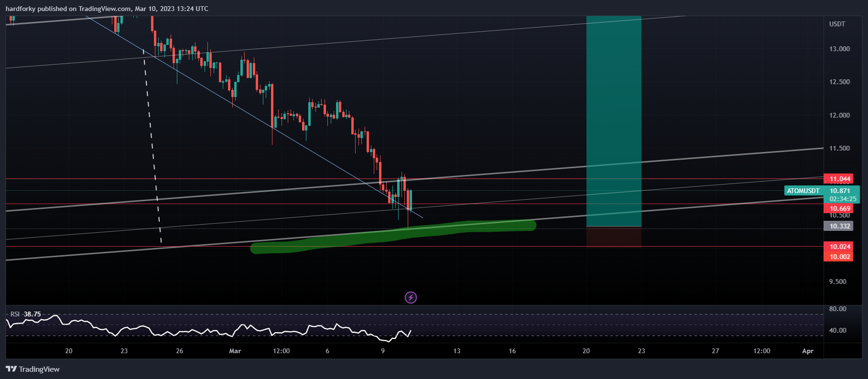Screen dimensions: 868x379
Task: Click date 20 left of date 23
Action: coord(69,351)
